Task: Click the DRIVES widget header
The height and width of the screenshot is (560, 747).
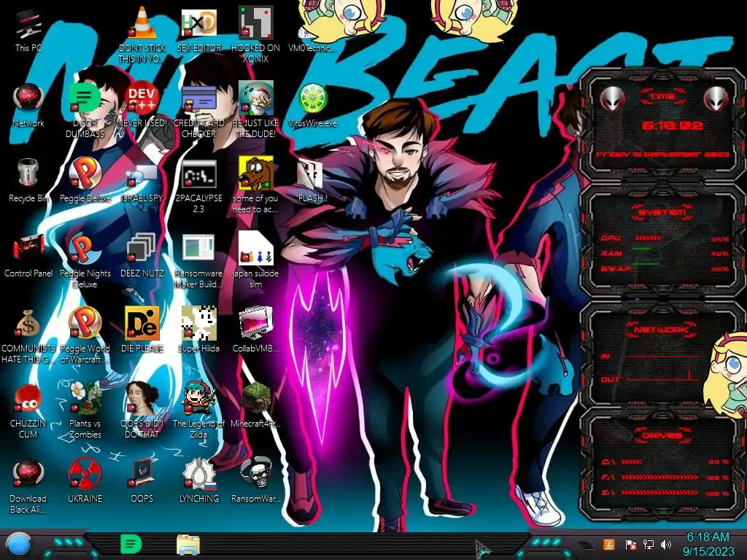Action: pyautogui.click(x=662, y=435)
